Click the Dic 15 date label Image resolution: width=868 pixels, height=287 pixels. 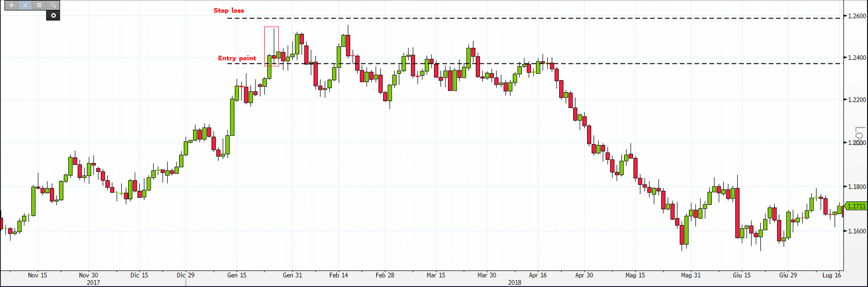click(x=139, y=275)
